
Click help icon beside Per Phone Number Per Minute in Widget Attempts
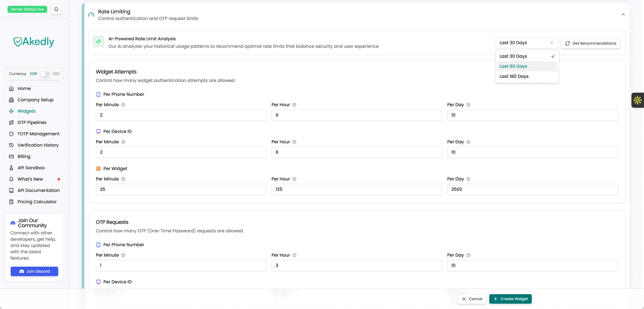[123, 105]
